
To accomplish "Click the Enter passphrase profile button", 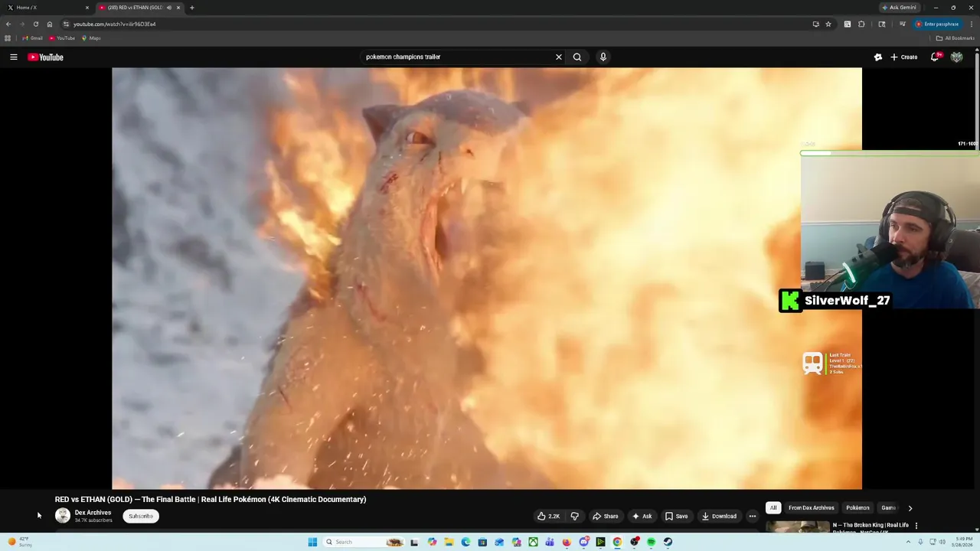I will click(x=938, y=24).
